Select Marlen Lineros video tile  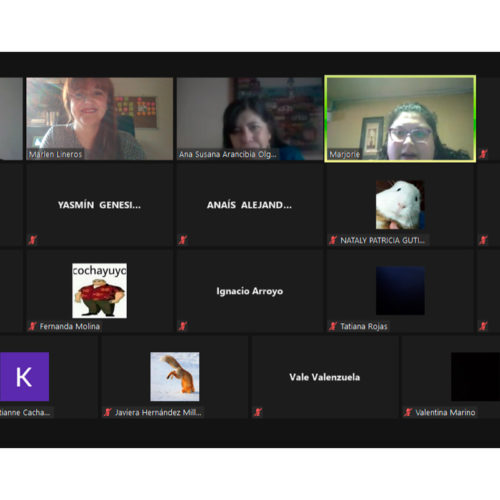pos(100,119)
